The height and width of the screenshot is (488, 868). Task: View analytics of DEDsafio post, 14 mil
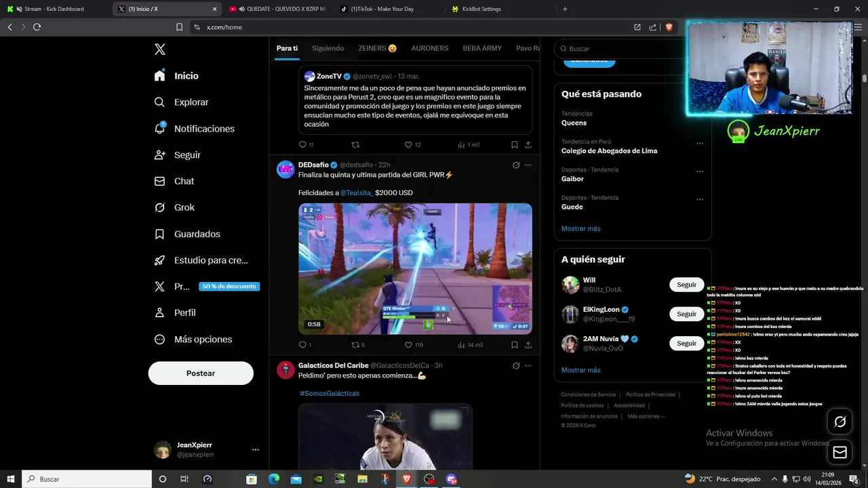point(470,345)
